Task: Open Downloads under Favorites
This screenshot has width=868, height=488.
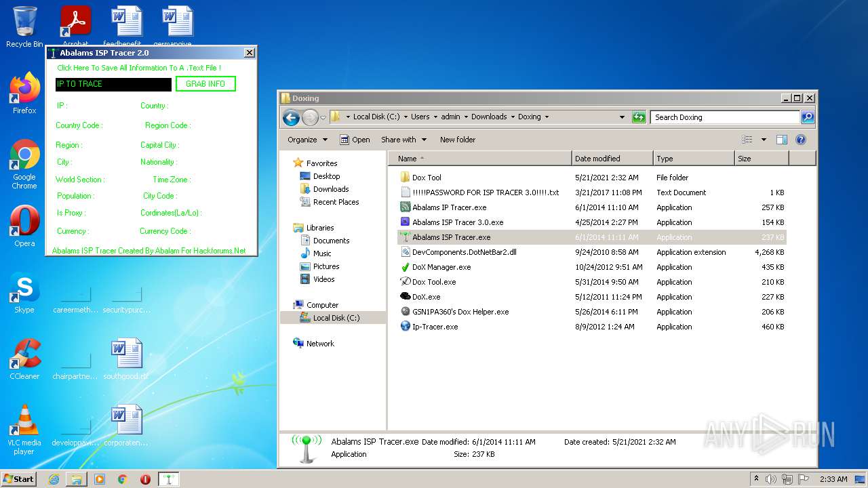Action: click(x=324, y=189)
